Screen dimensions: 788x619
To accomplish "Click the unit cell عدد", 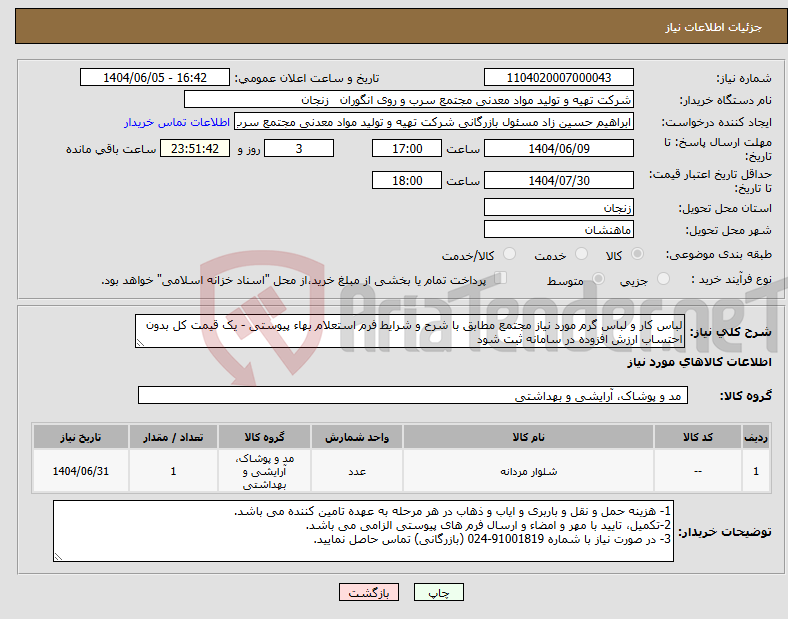I will [357, 471].
